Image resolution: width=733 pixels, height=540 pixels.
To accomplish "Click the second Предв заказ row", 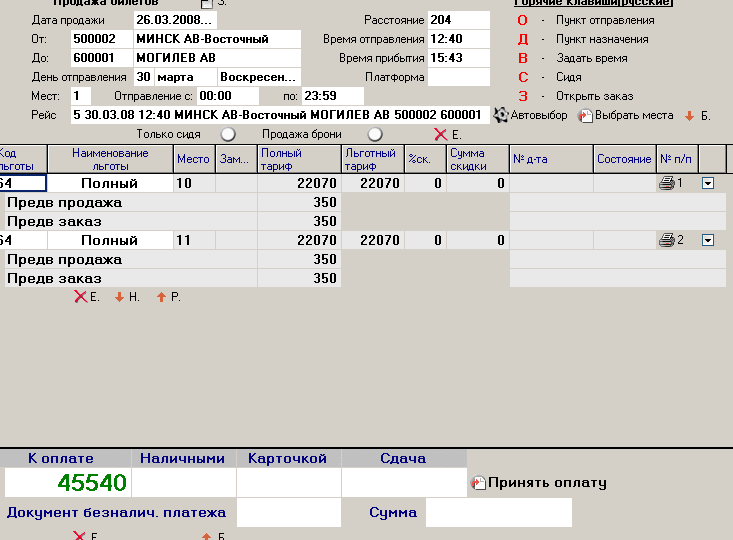I will point(129,278).
